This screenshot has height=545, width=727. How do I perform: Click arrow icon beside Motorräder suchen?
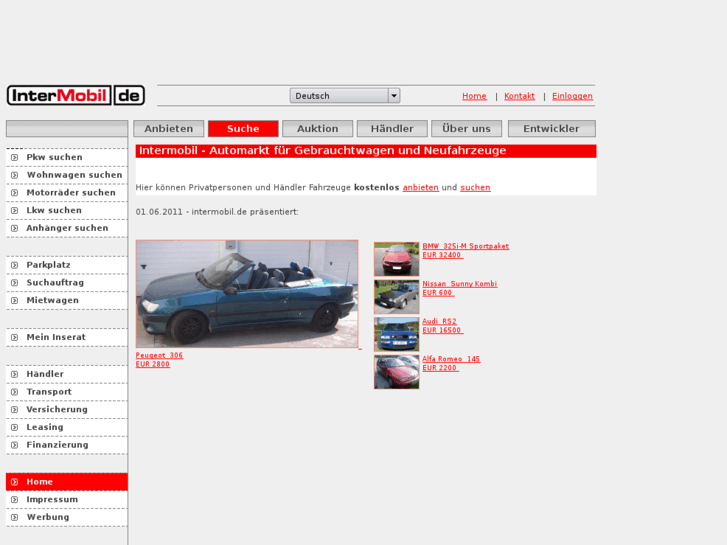click(x=14, y=193)
